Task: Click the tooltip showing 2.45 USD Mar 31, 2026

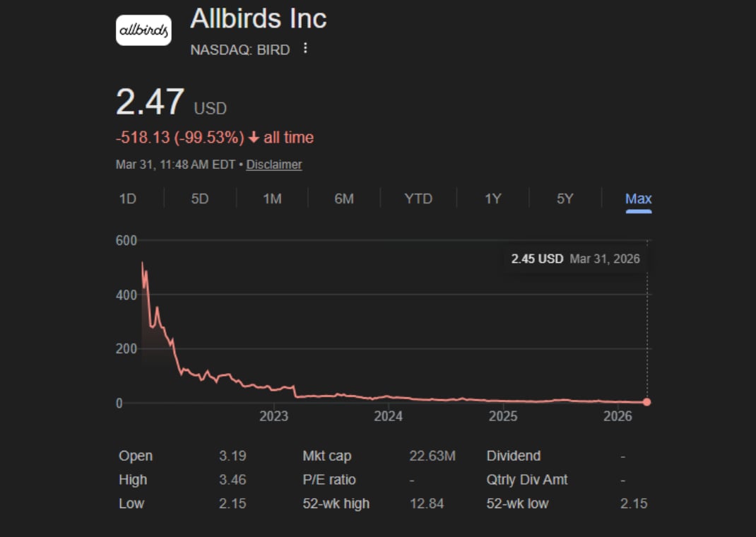Action: point(575,259)
